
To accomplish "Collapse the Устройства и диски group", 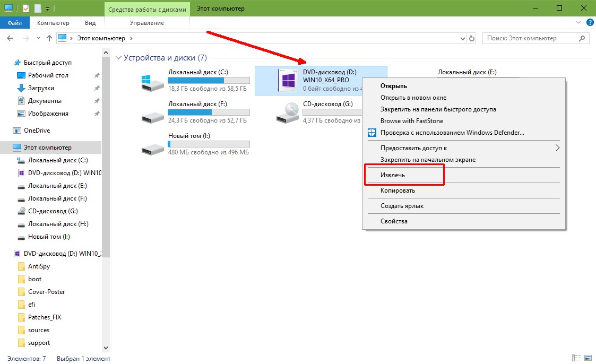I will click(118, 58).
